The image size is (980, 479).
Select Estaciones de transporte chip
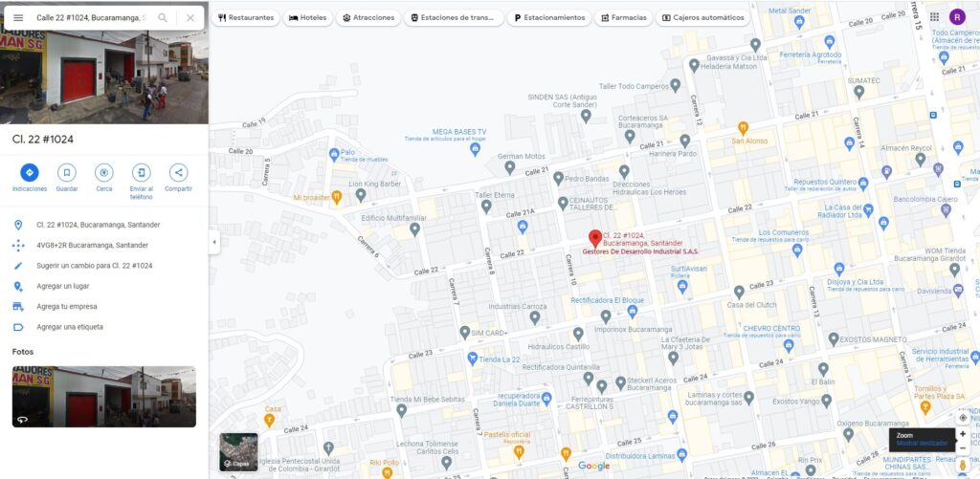tap(454, 17)
